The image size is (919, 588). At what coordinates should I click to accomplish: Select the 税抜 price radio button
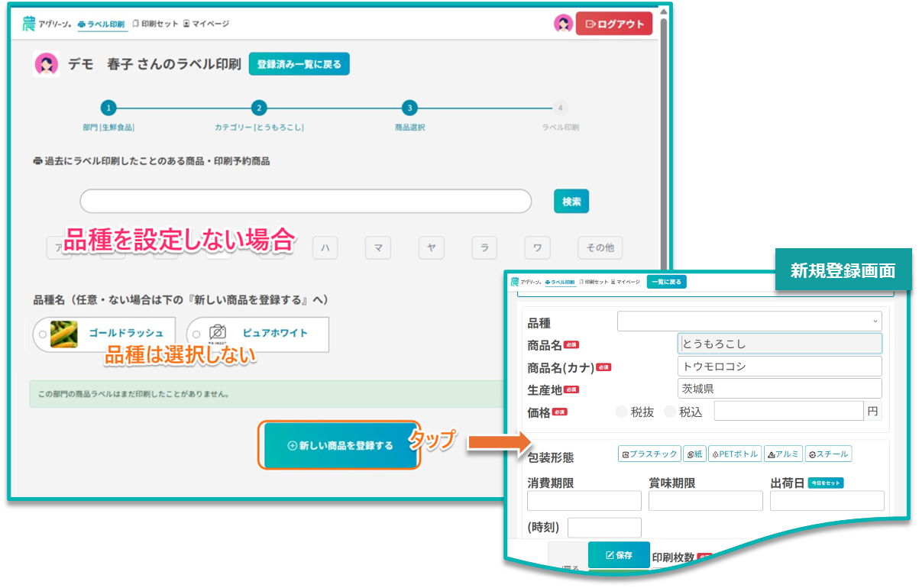(622, 412)
